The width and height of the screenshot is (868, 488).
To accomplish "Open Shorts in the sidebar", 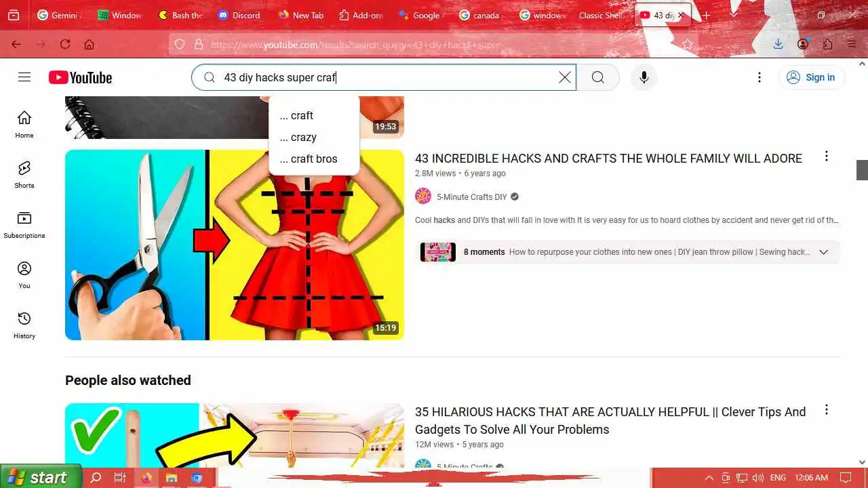I will (24, 175).
